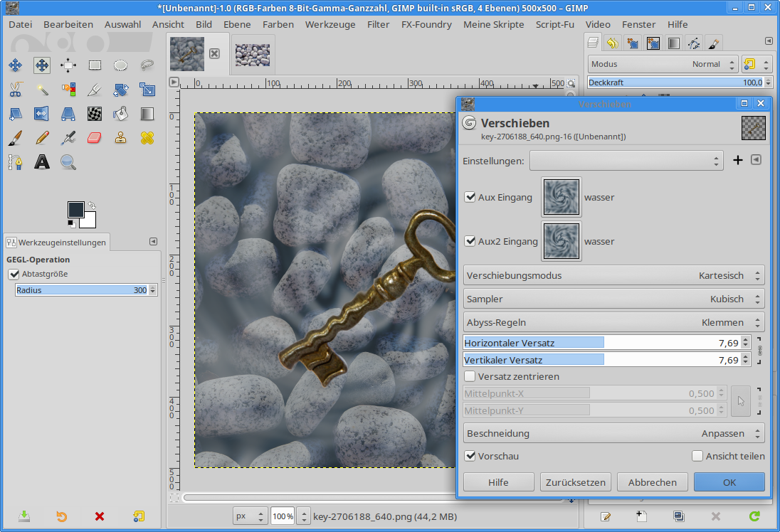Enable Versatz zentrieren checkbox
The width and height of the screenshot is (780, 532).
point(470,376)
